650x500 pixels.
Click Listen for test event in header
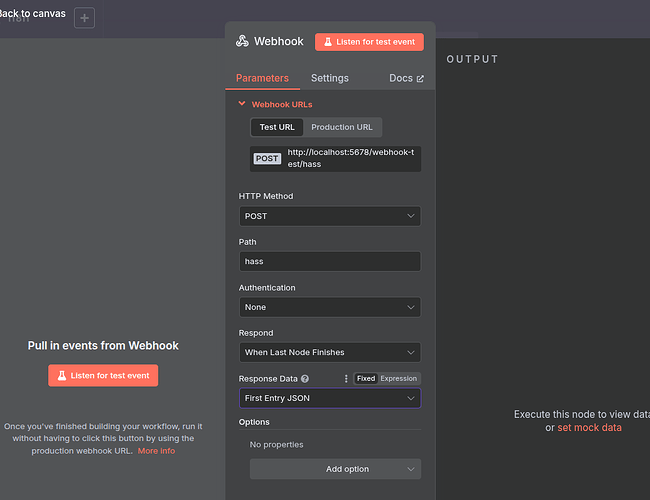tap(369, 42)
